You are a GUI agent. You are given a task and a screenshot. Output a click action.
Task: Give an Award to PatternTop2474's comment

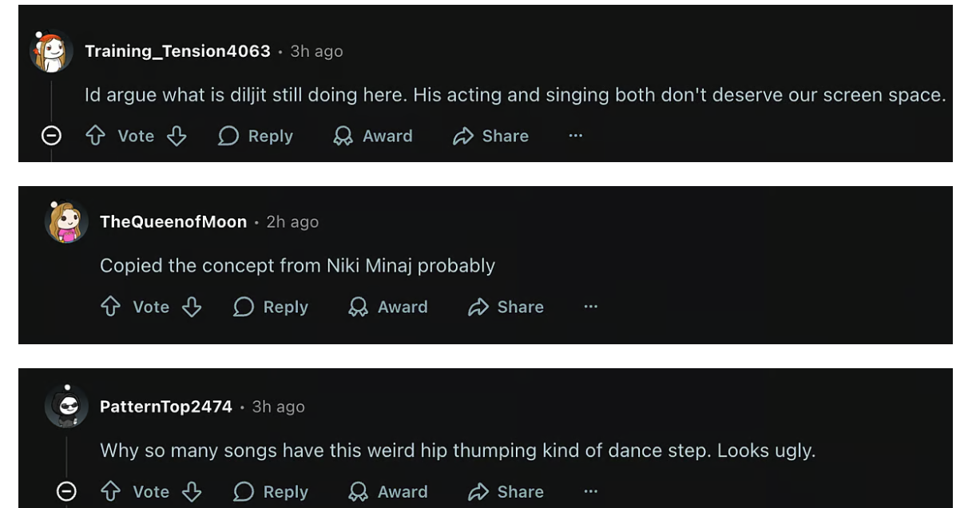click(x=388, y=492)
